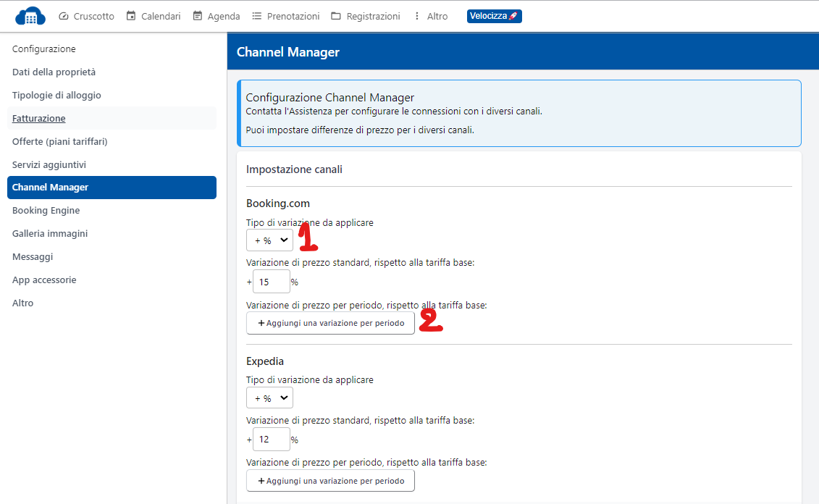This screenshot has width=819, height=504.
Task: Expand Booking.com variation type dropdown
Action: point(269,240)
